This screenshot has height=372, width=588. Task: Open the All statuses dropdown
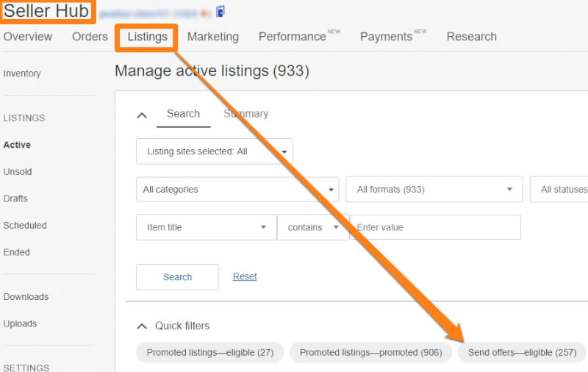coord(559,190)
